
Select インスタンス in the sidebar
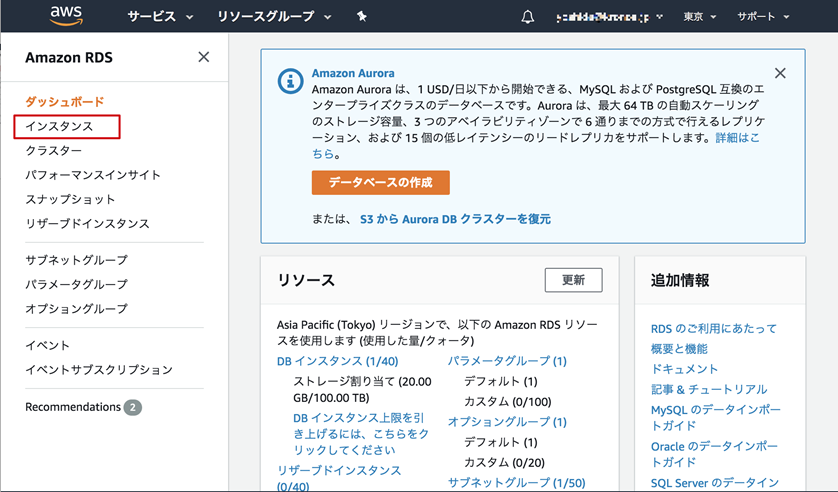(60, 126)
